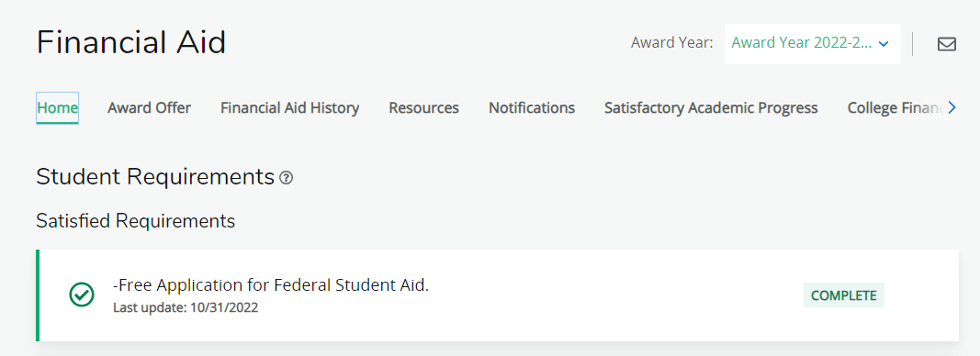The width and height of the screenshot is (980, 356).
Task: Open Award Year 2022 selector
Action: tap(813, 44)
